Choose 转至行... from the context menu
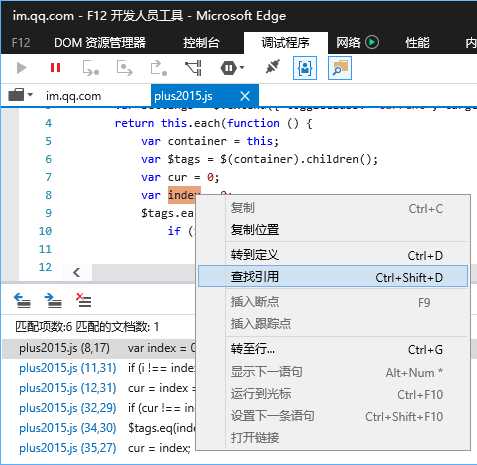The height and width of the screenshot is (465, 477). click(x=333, y=349)
